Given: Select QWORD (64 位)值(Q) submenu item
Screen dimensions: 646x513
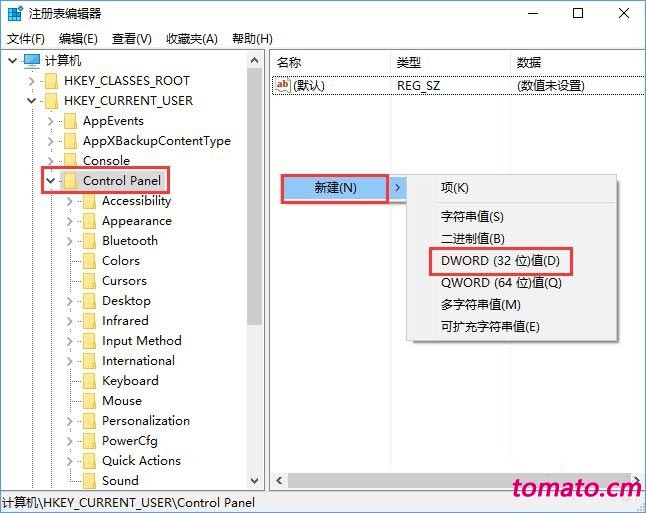Looking at the screenshot, I should click(501, 283).
